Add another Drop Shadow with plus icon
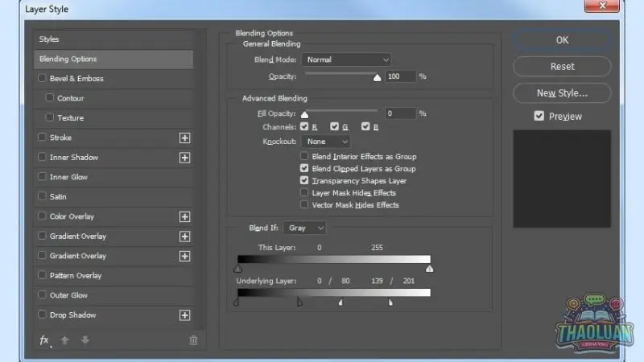The width and height of the screenshot is (644, 362). pyautogui.click(x=185, y=315)
